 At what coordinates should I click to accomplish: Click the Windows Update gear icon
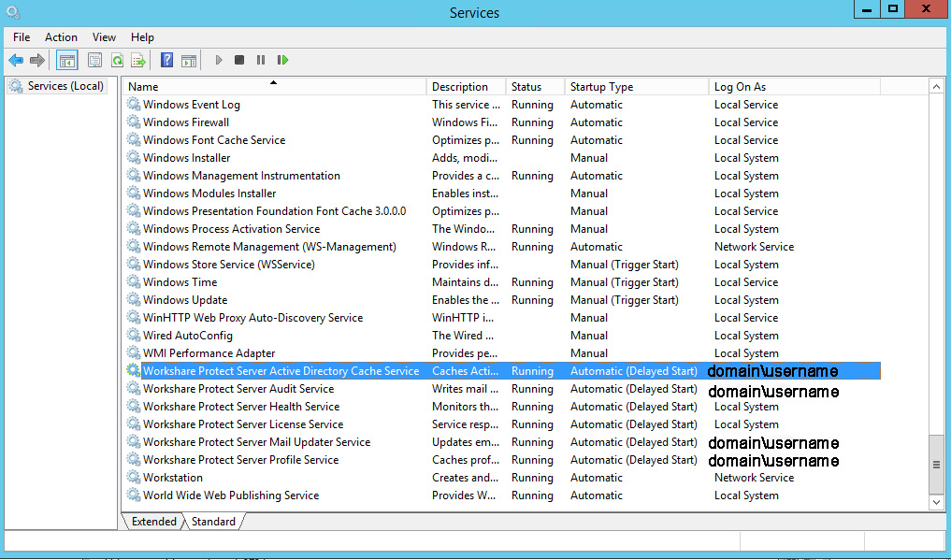134,299
